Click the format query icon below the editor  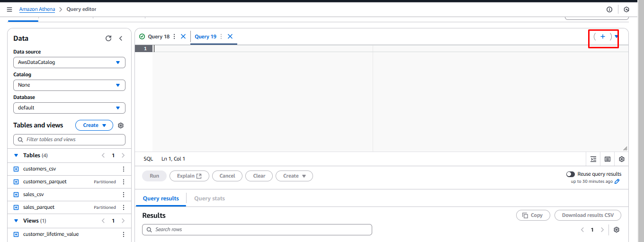tap(593, 159)
